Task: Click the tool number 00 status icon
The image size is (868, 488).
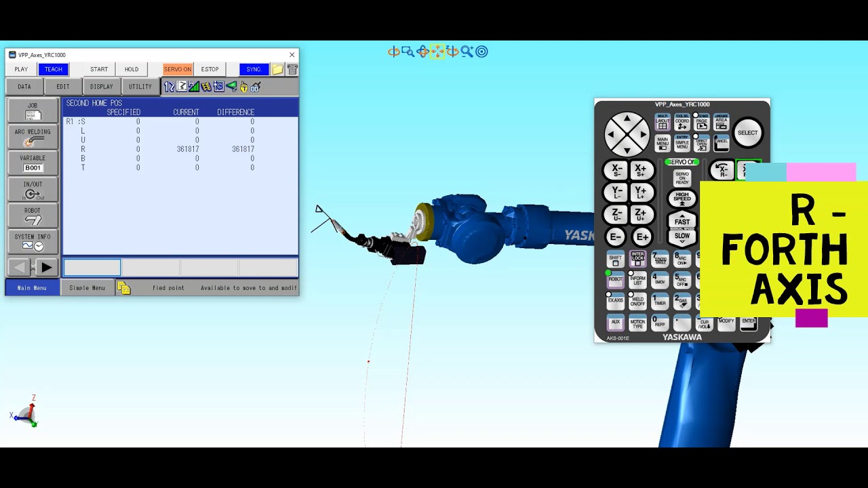Action: coord(256,87)
